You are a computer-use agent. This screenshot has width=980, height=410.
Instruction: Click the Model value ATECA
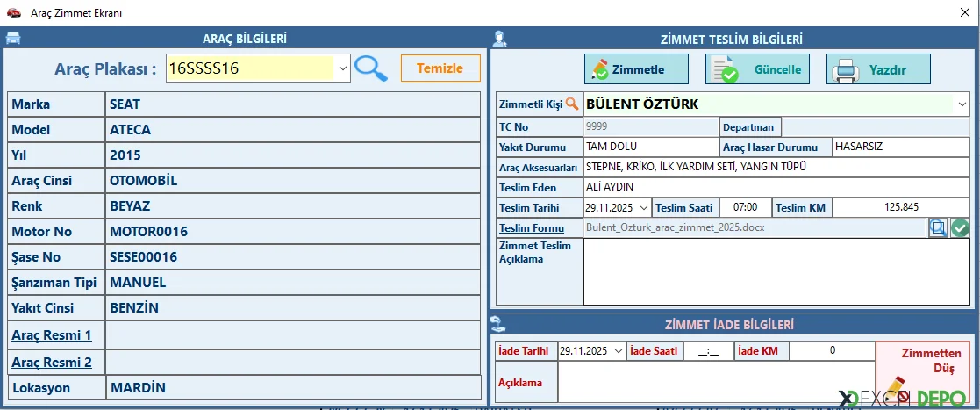292,130
